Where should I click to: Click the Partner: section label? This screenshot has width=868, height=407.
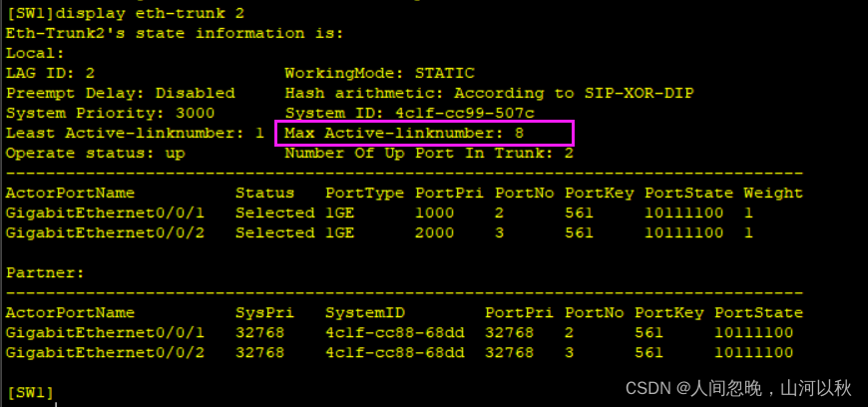coord(45,273)
